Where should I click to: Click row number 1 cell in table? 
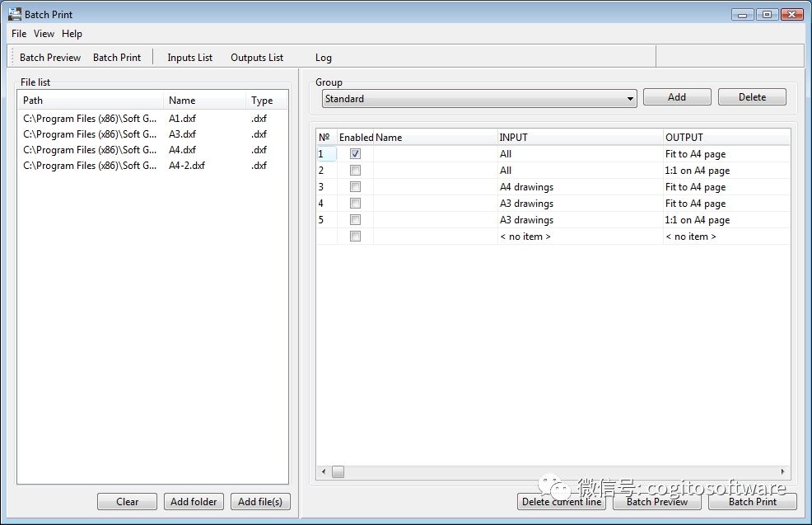coord(327,154)
